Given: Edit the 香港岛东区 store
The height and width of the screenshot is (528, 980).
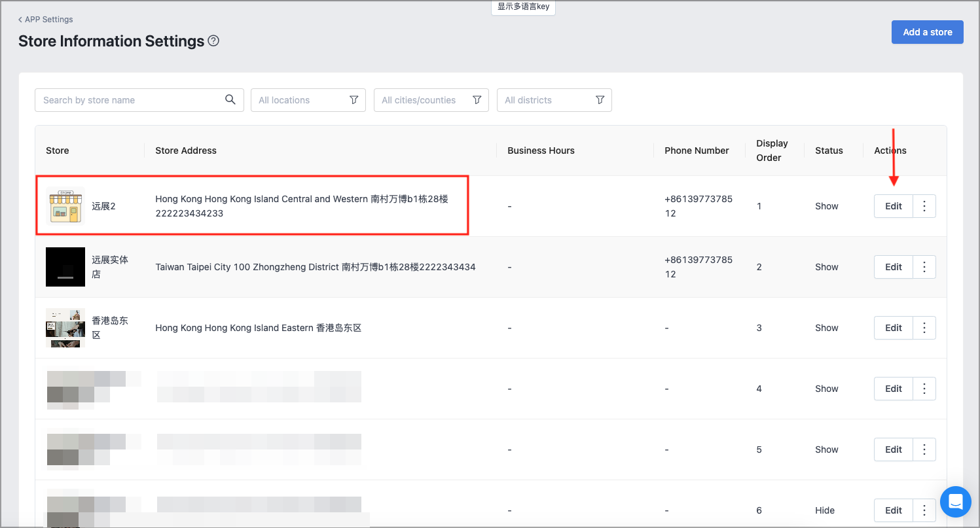Looking at the screenshot, I should (x=894, y=328).
